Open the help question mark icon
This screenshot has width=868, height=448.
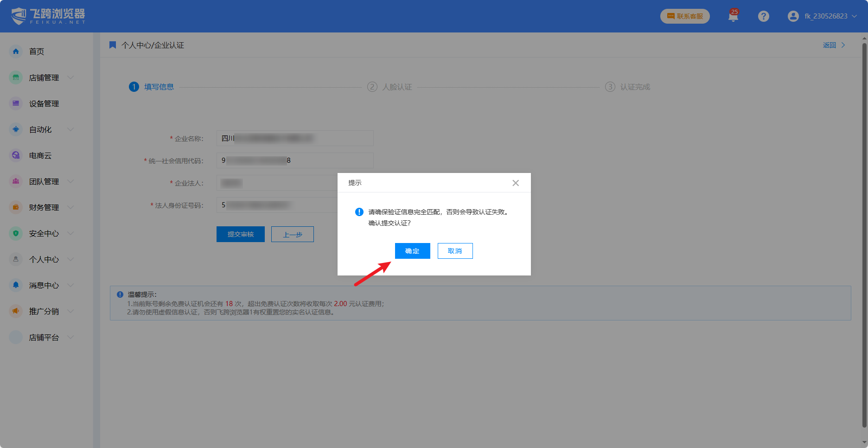click(x=763, y=16)
